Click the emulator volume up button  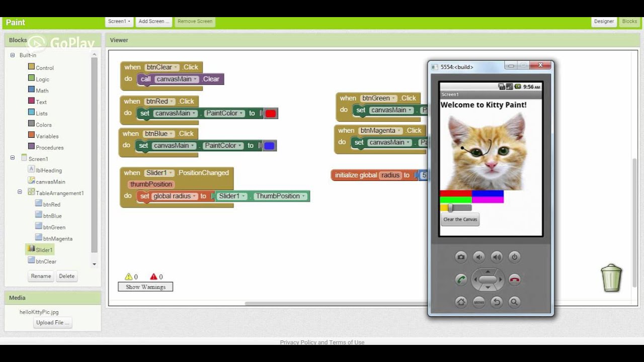pos(497,257)
